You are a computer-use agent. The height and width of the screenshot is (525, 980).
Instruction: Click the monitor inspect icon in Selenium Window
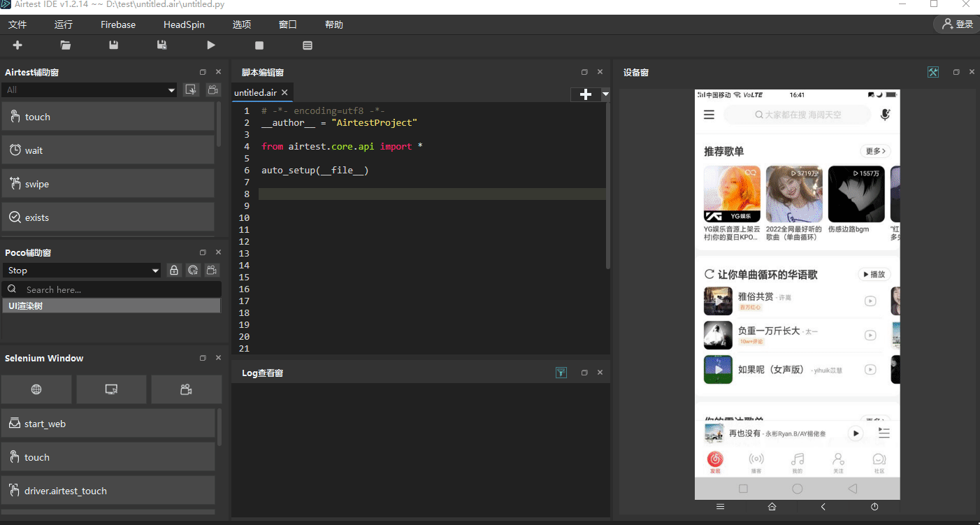coord(111,389)
